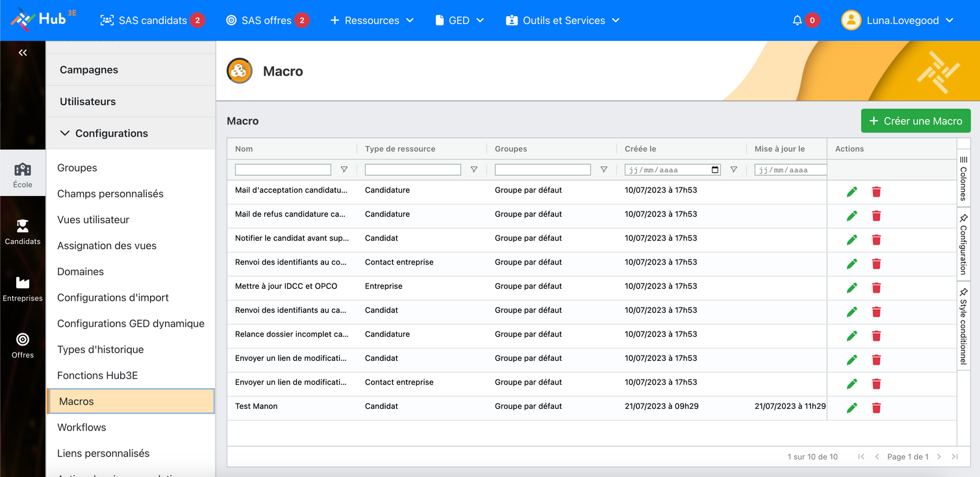This screenshot has height=477, width=980.
Task: Edit the Test Manon macro
Action: tap(852, 408)
